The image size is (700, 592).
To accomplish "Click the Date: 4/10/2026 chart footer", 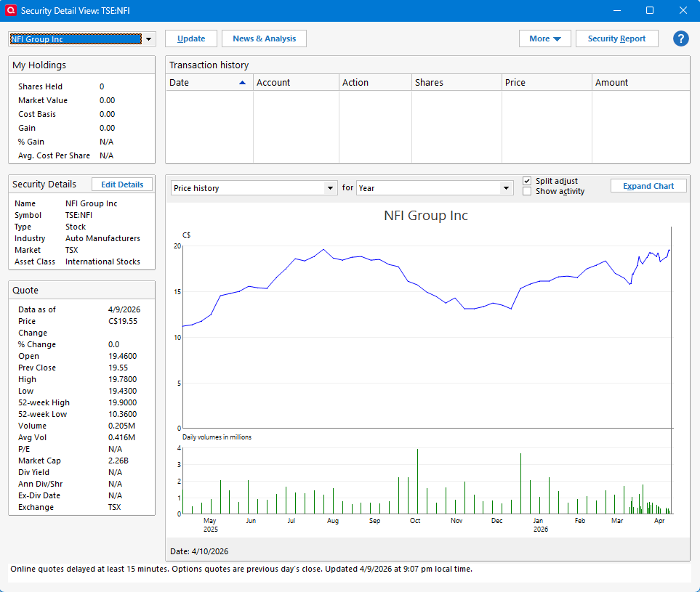I will click(x=199, y=552).
